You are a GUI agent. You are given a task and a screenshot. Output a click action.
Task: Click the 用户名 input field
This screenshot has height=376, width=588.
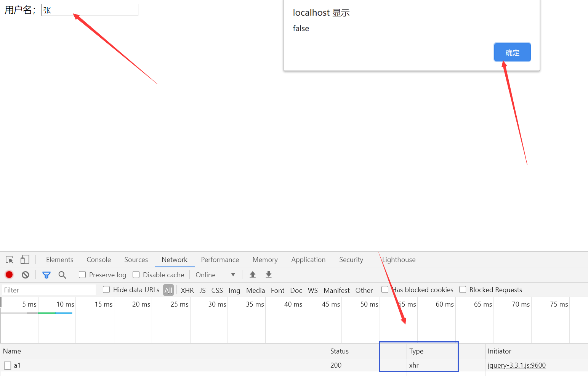click(x=90, y=10)
